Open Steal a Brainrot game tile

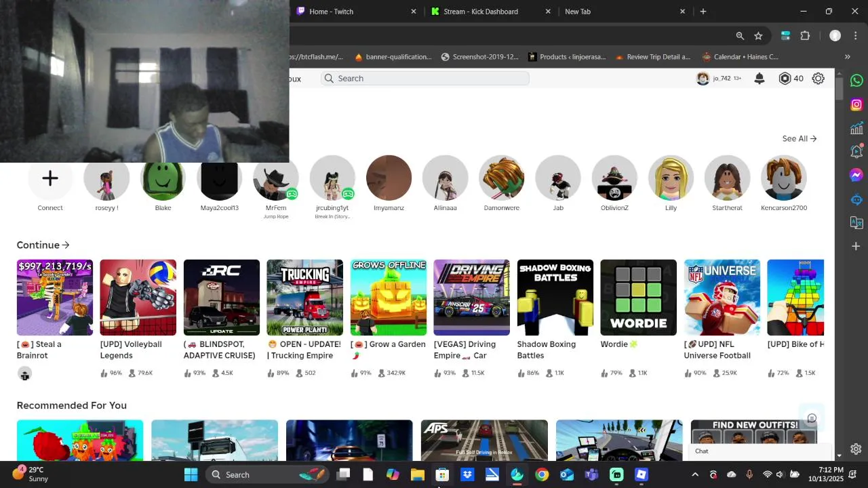[x=55, y=298]
